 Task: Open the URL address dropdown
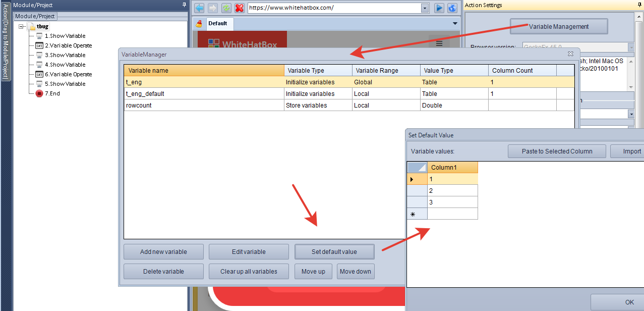pos(425,8)
